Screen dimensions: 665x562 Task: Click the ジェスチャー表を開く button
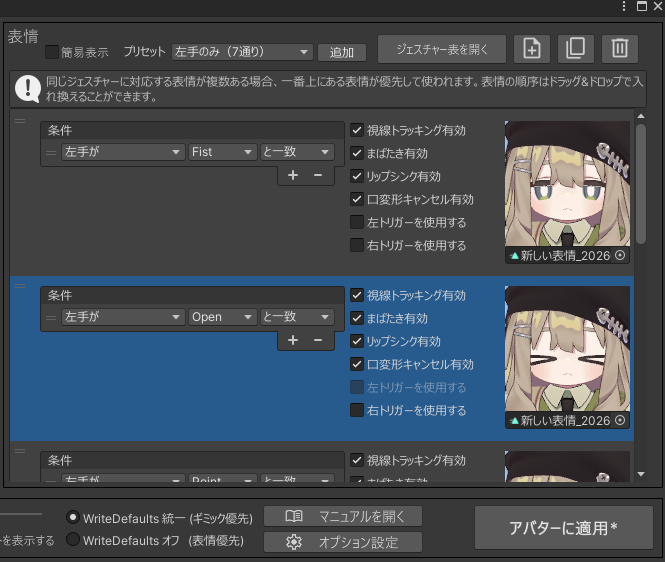point(442,49)
